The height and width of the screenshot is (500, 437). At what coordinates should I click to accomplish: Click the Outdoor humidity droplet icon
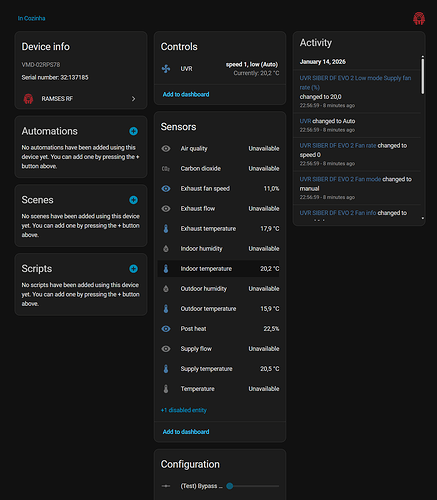pos(166,289)
